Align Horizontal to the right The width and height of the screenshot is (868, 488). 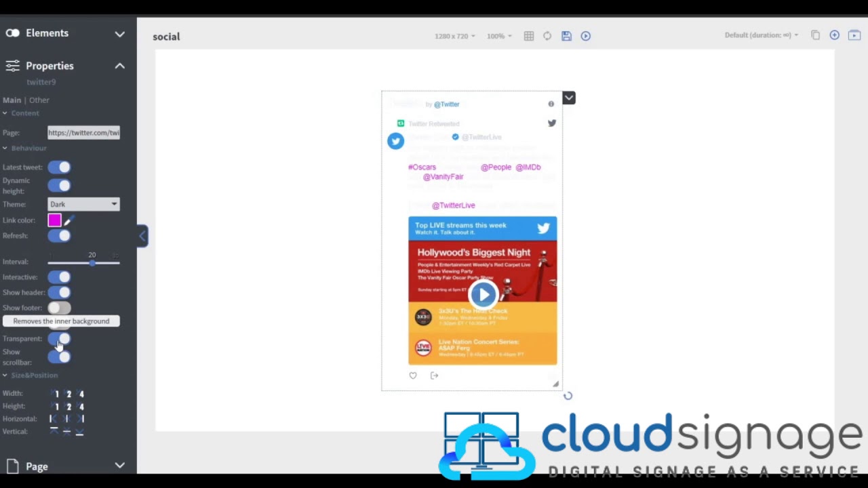click(80, 419)
